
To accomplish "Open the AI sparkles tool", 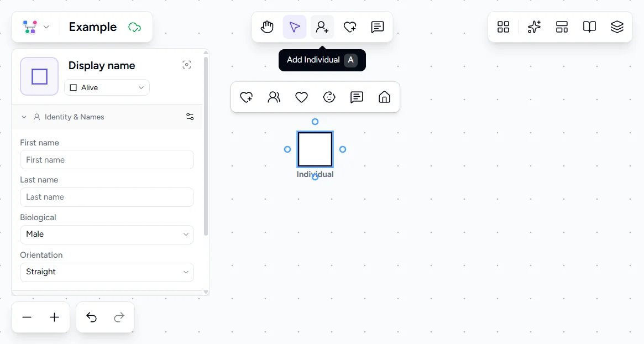I will tap(534, 27).
